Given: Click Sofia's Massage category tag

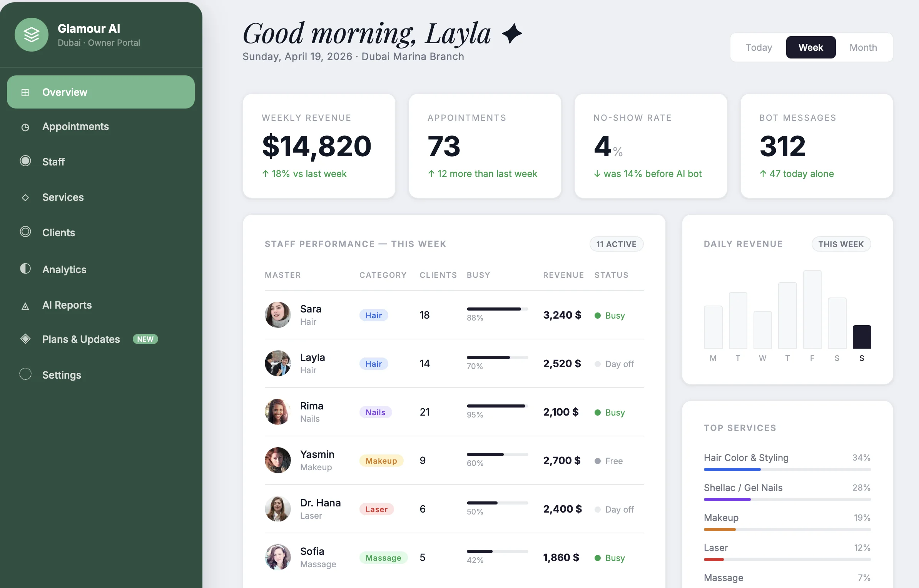Looking at the screenshot, I should 383,558.
